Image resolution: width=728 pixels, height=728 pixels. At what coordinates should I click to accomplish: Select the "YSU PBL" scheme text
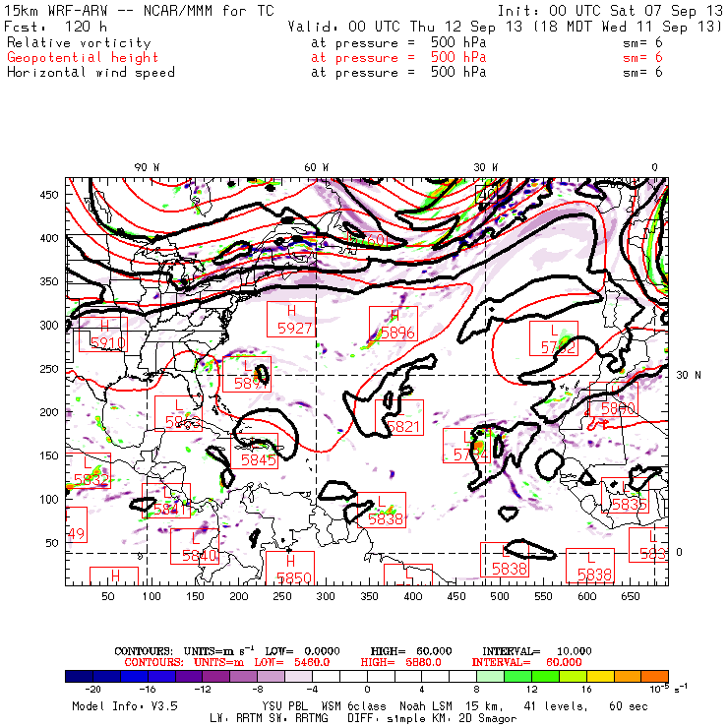click(x=284, y=706)
